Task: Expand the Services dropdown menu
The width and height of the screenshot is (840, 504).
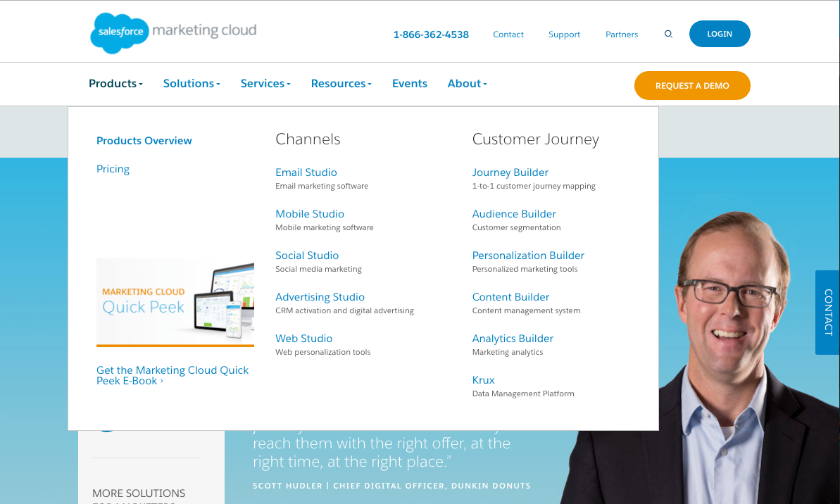Action: click(x=265, y=84)
